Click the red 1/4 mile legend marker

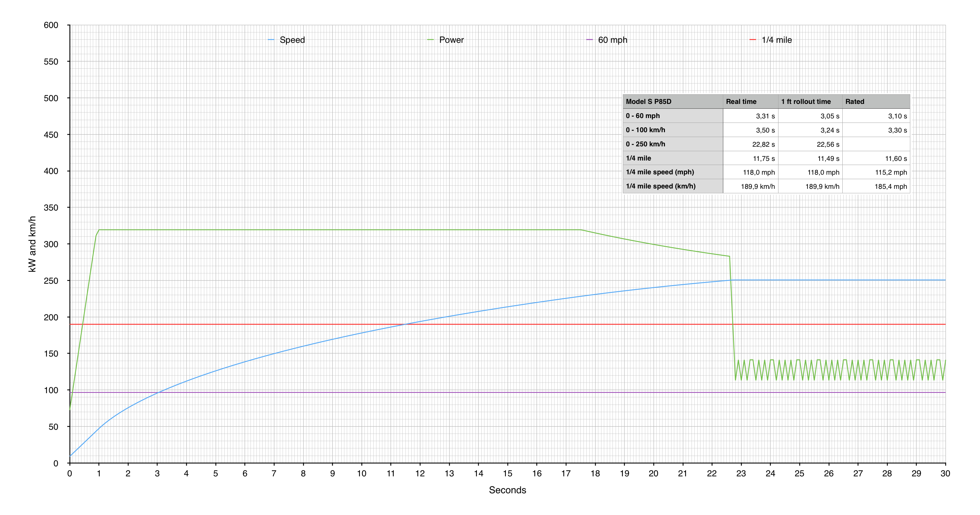coord(753,40)
